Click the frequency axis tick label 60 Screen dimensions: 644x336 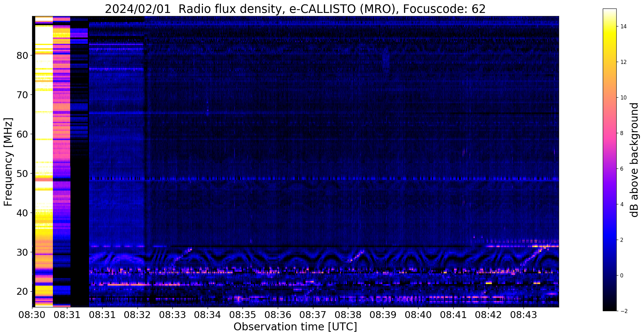point(23,134)
